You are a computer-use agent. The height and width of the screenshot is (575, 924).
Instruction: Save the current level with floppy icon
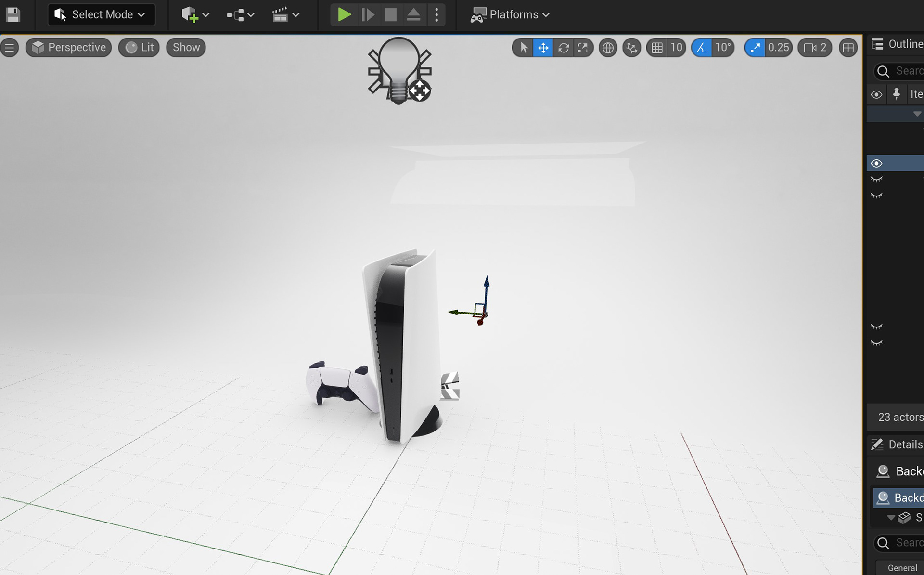click(13, 14)
